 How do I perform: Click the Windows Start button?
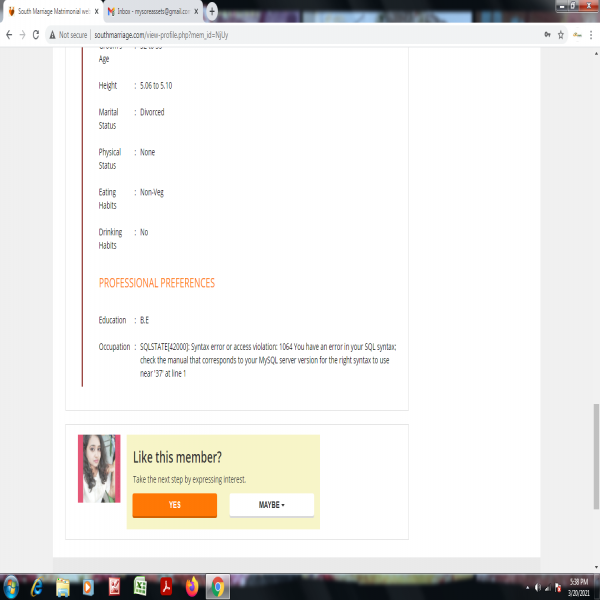tap(11, 585)
